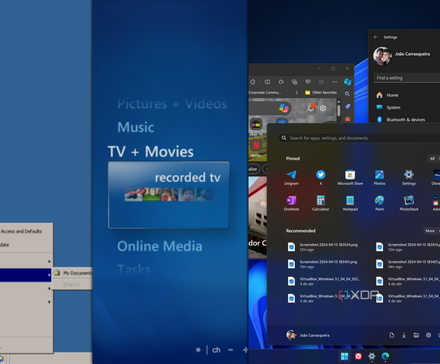Open Microsoft Store from Start pinned apps
This screenshot has height=364, width=440.
[350, 177]
